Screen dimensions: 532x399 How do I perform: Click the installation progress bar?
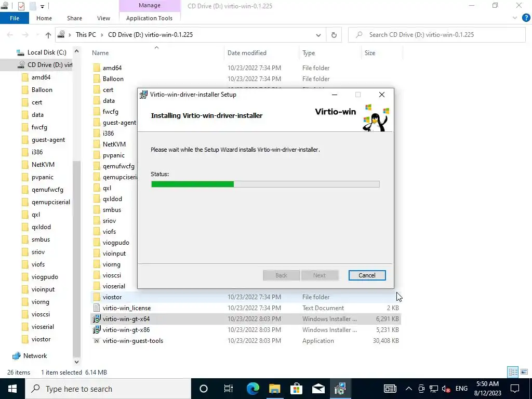(265, 184)
